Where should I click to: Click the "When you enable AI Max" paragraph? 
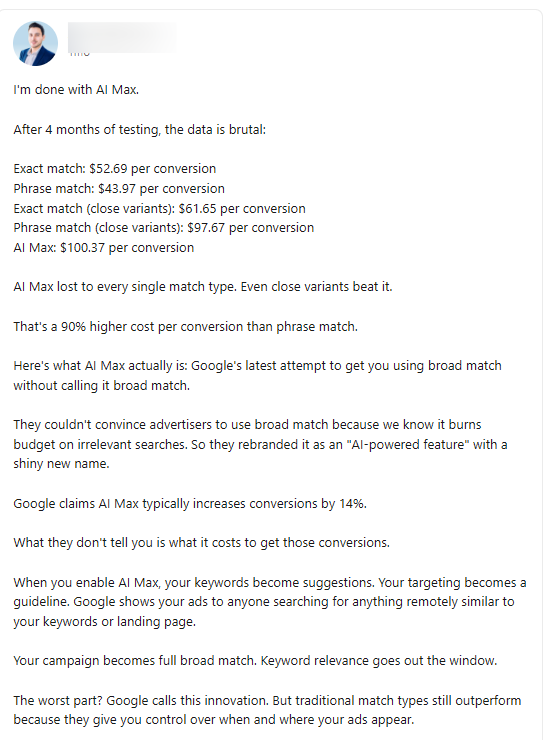270,602
